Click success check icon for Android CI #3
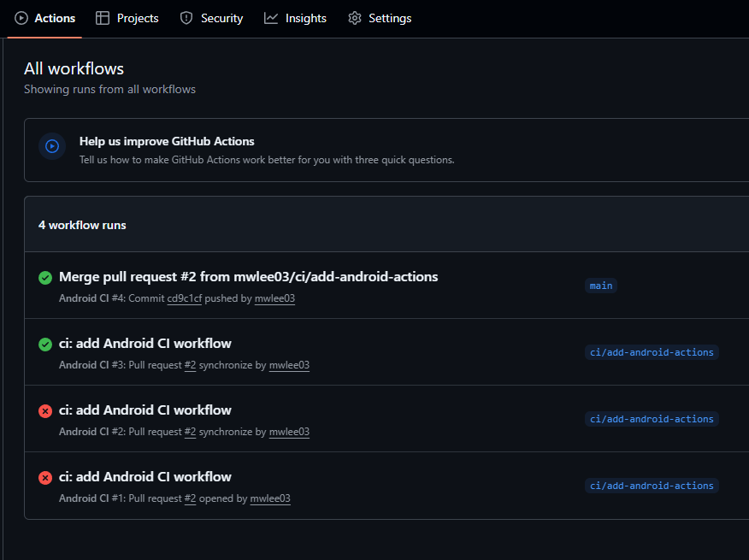The image size is (749, 560). pyautogui.click(x=45, y=344)
